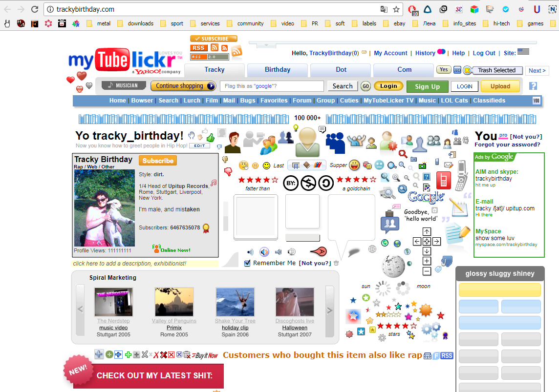The height and width of the screenshot is (392, 559).
Task: Click the plus zoom-in box icon
Action: coord(427,261)
